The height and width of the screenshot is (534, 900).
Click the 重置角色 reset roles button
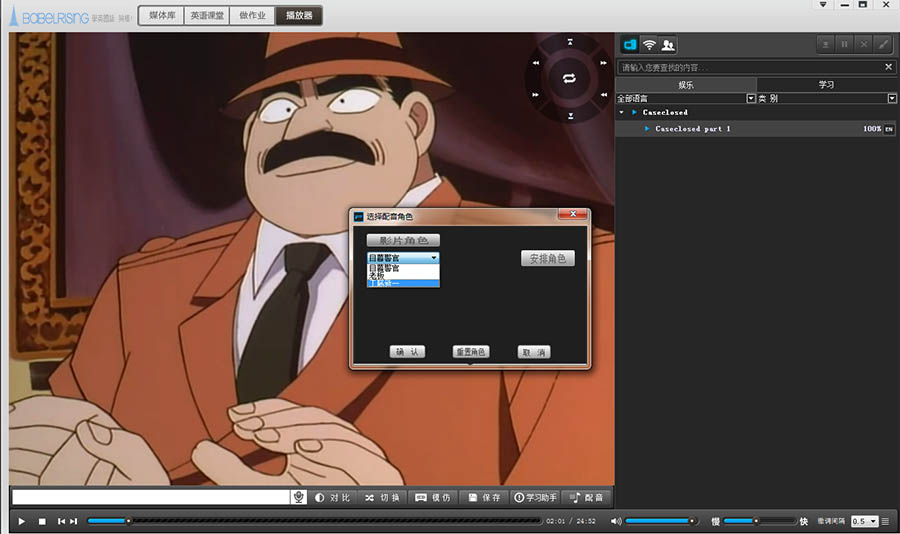click(x=471, y=352)
